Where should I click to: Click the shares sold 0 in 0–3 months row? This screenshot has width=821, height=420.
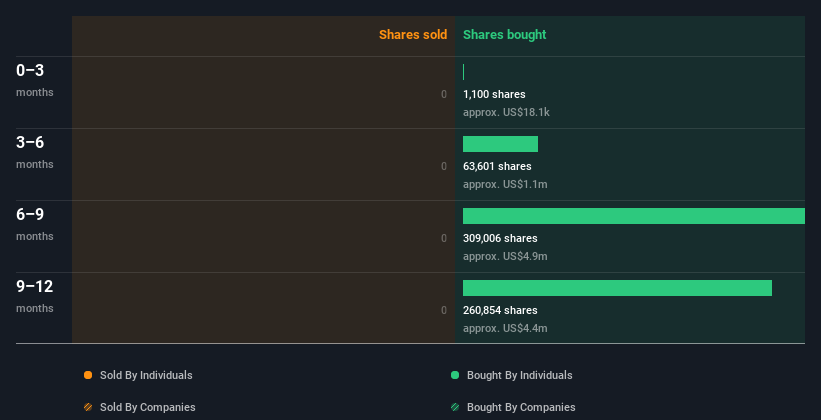point(444,94)
